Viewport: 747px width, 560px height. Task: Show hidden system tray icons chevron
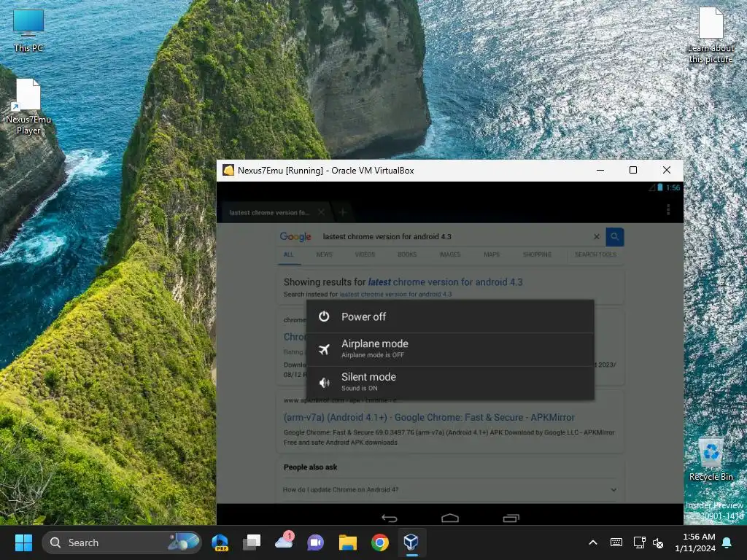click(x=593, y=542)
